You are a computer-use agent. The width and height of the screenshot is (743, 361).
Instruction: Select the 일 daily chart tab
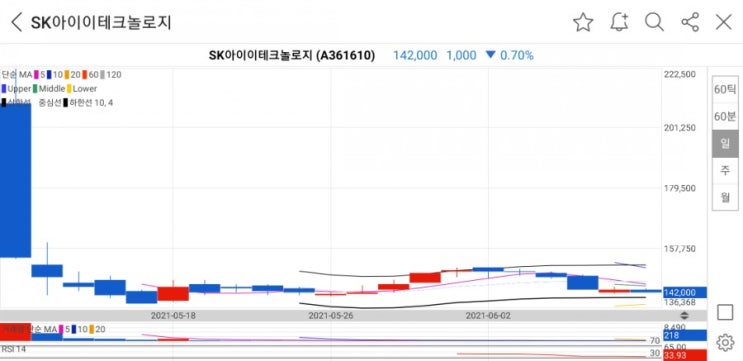pos(725,144)
